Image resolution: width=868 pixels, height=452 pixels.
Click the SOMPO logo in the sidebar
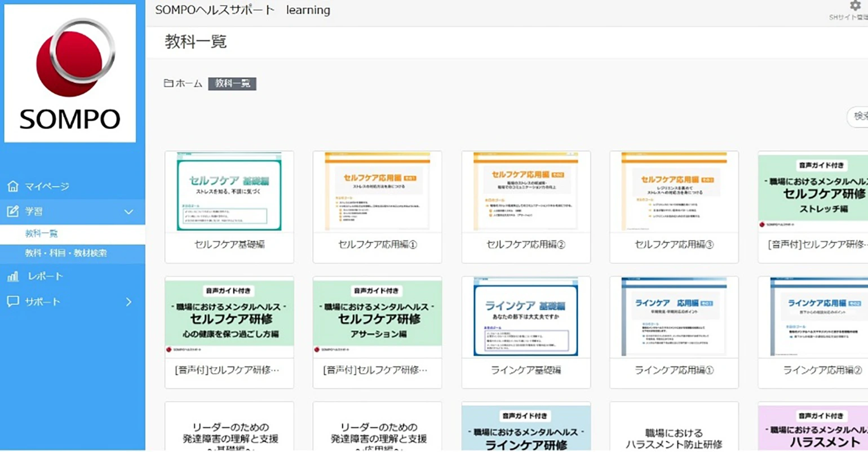click(x=70, y=73)
